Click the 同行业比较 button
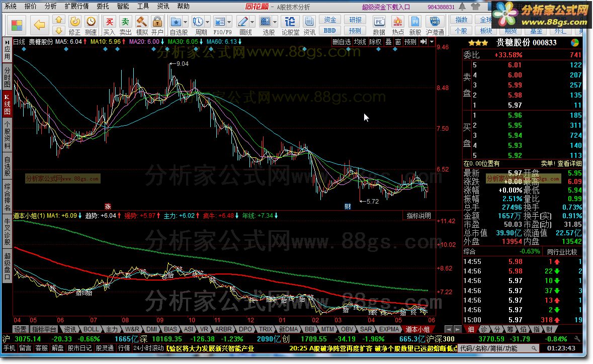 pos(562,252)
